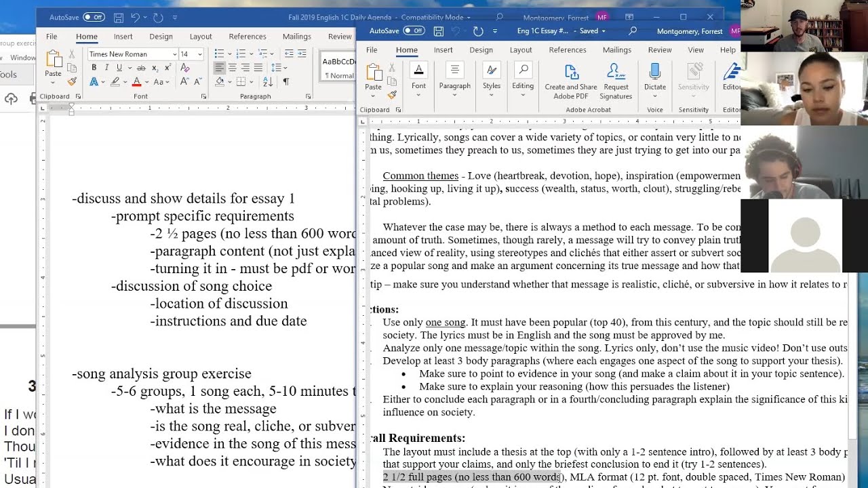
Task: Open Mailings tab in Daily Agenda window
Action: pyautogui.click(x=297, y=37)
